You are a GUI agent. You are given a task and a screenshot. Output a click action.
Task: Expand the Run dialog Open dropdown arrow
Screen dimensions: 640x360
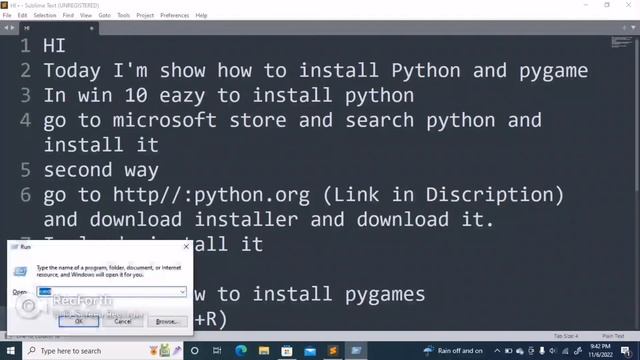[x=182, y=291]
